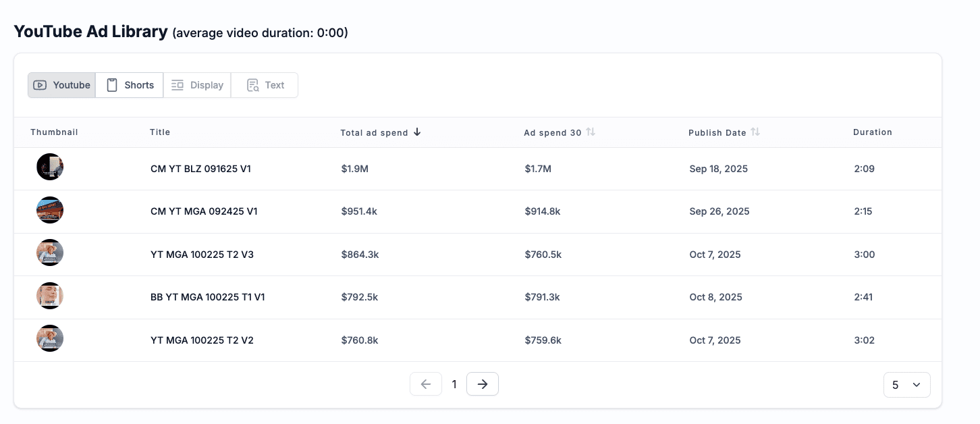Click the Duration column header

[872, 132]
